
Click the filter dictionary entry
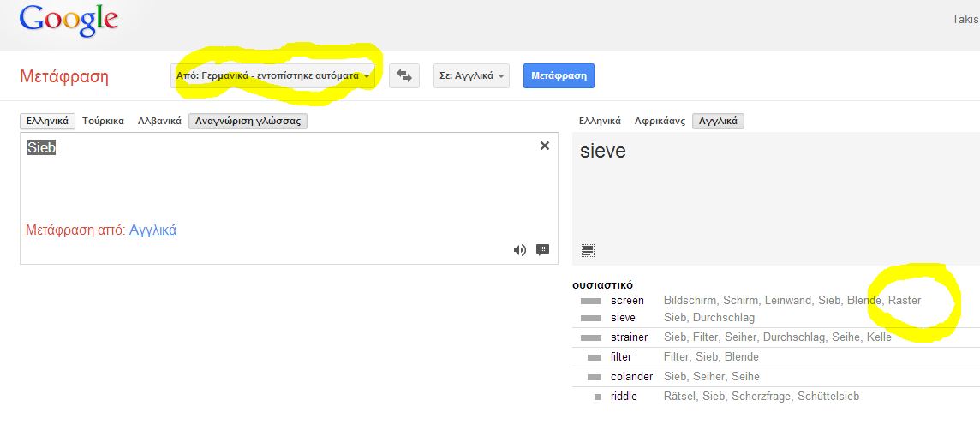(x=621, y=357)
